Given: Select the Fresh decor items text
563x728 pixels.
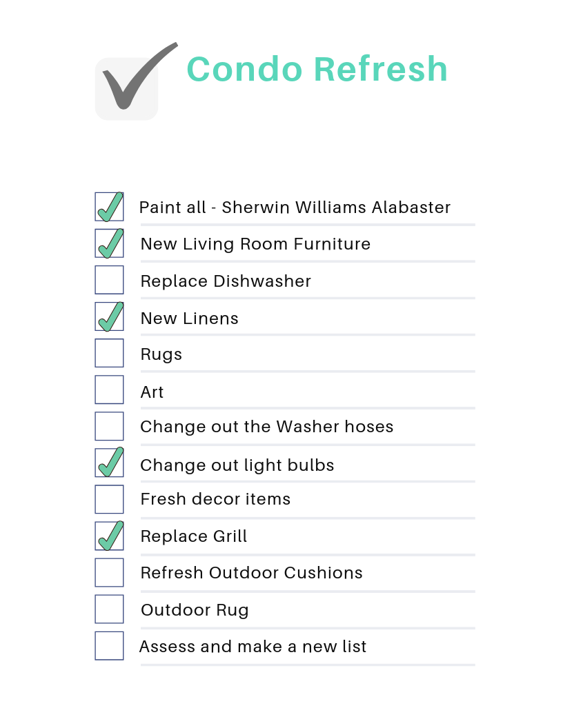Looking at the screenshot, I should click(x=215, y=498).
